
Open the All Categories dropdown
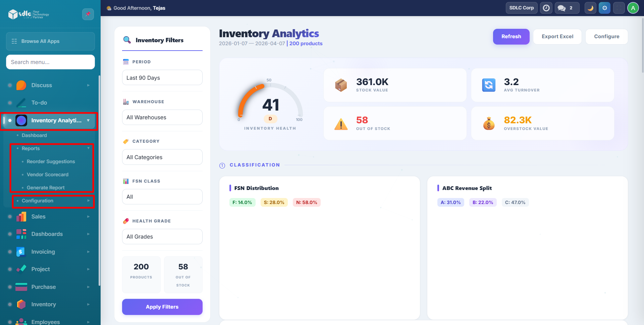pyautogui.click(x=162, y=157)
